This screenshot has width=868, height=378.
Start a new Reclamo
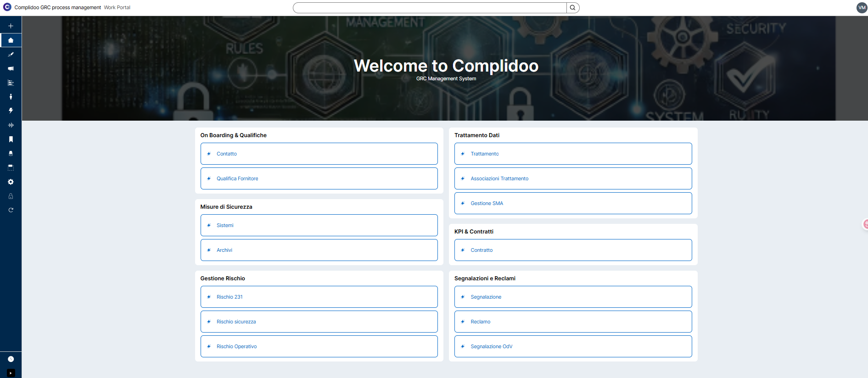click(x=573, y=322)
